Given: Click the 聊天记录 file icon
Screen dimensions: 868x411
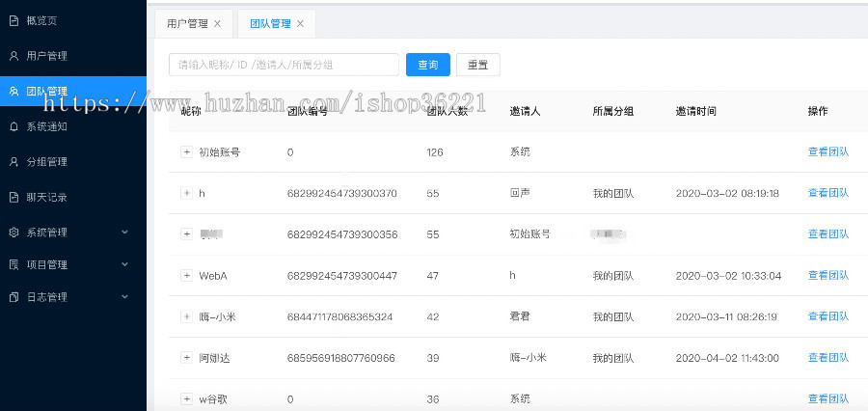Looking at the screenshot, I should coord(14,197).
